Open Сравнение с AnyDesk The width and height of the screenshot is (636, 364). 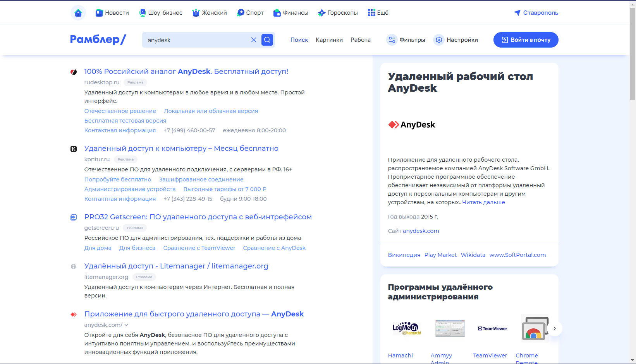(274, 248)
